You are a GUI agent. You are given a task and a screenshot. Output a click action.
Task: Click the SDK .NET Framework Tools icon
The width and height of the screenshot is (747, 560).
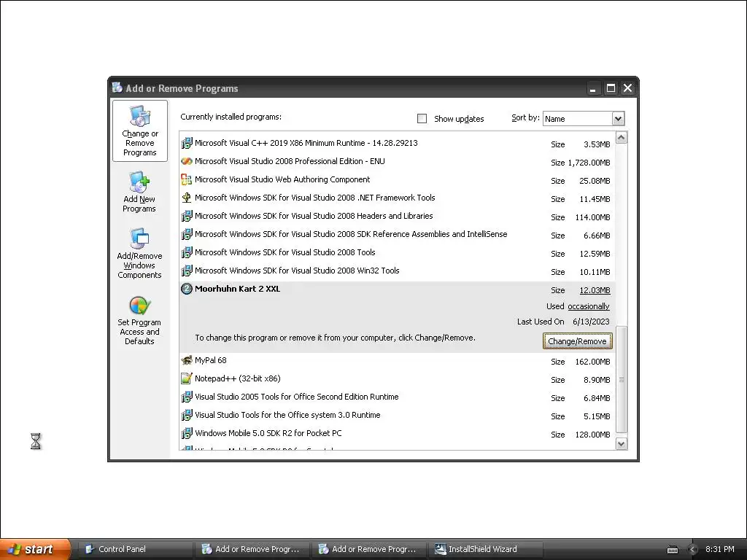187,198
